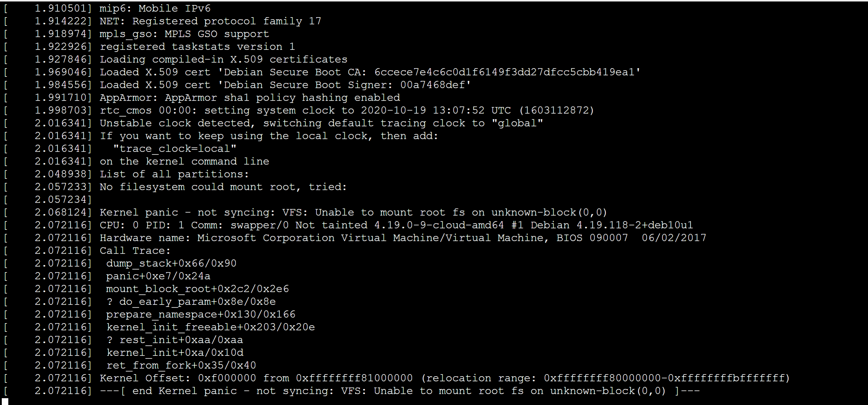Click the 'mip6: Mobile IPv6' text
The height and width of the screenshot is (405, 868).
pos(155,8)
